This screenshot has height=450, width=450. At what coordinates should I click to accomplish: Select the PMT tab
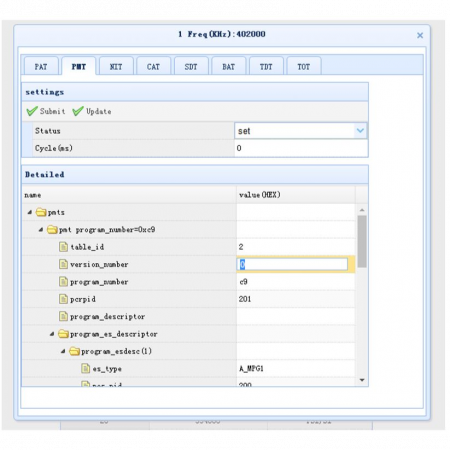pos(79,66)
